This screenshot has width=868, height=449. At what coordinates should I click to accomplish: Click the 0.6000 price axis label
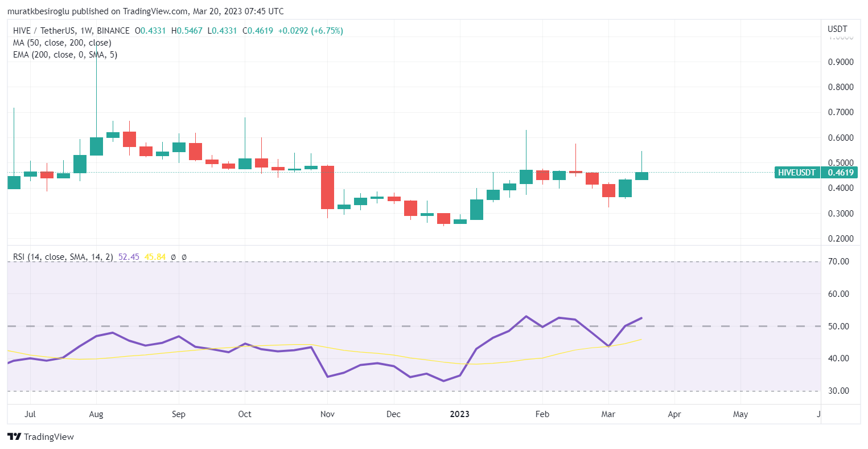point(841,138)
